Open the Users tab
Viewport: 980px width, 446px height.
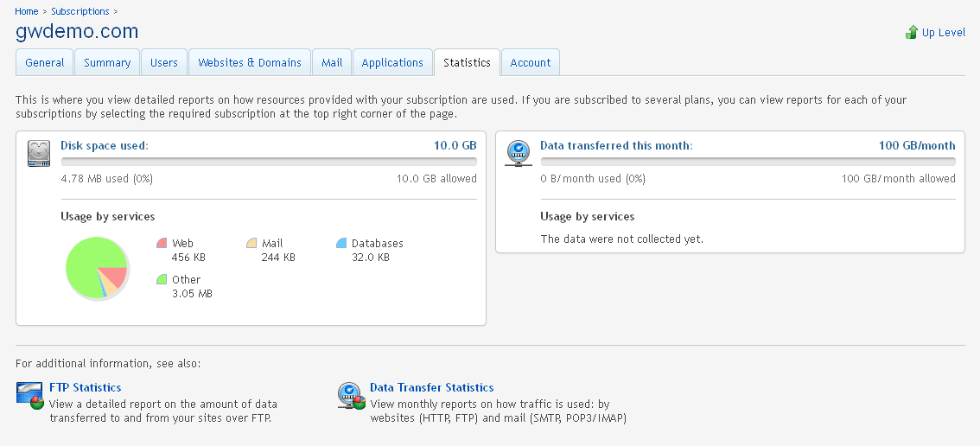pyautogui.click(x=164, y=63)
